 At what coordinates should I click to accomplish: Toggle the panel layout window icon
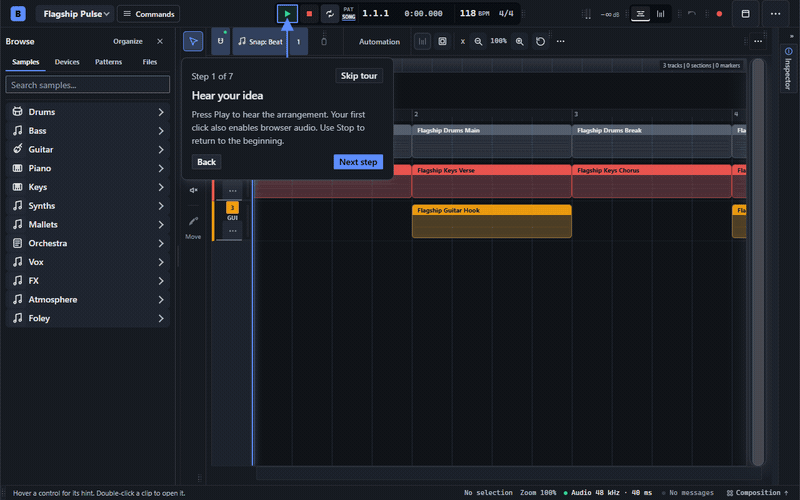click(745, 14)
